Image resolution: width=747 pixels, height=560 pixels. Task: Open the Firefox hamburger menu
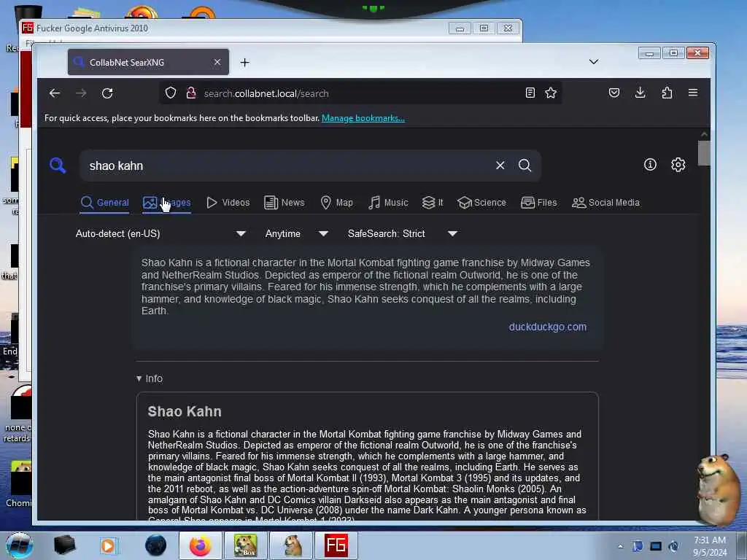pos(693,93)
